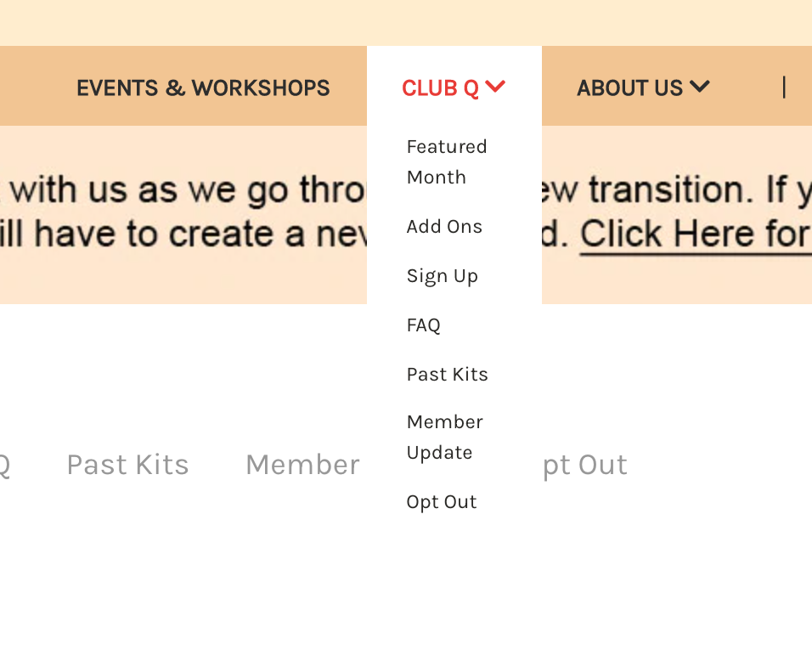The width and height of the screenshot is (812, 661).
Task: Open Member Update in the dropdown
Action: (x=445, y=437)
